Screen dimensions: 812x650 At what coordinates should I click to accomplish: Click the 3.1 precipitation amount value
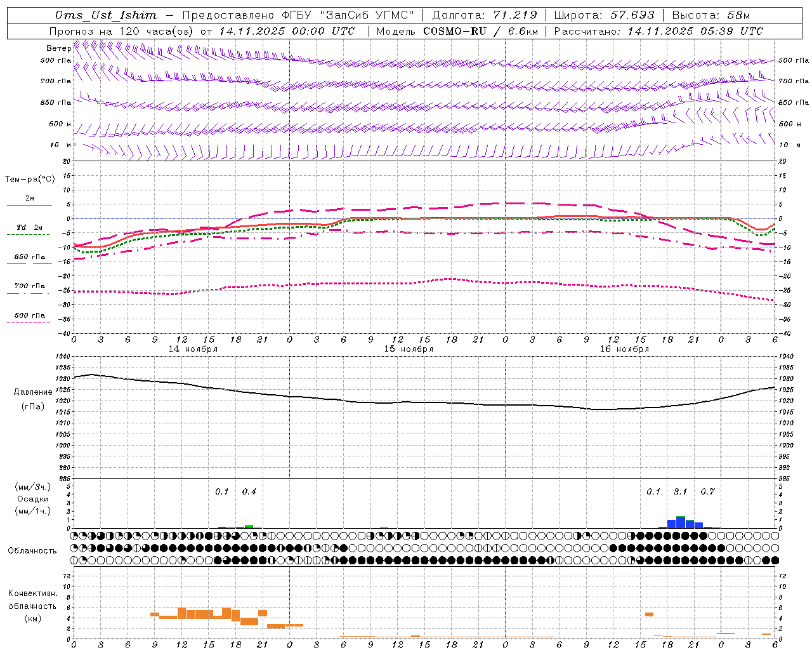click(x=680, y=491)
